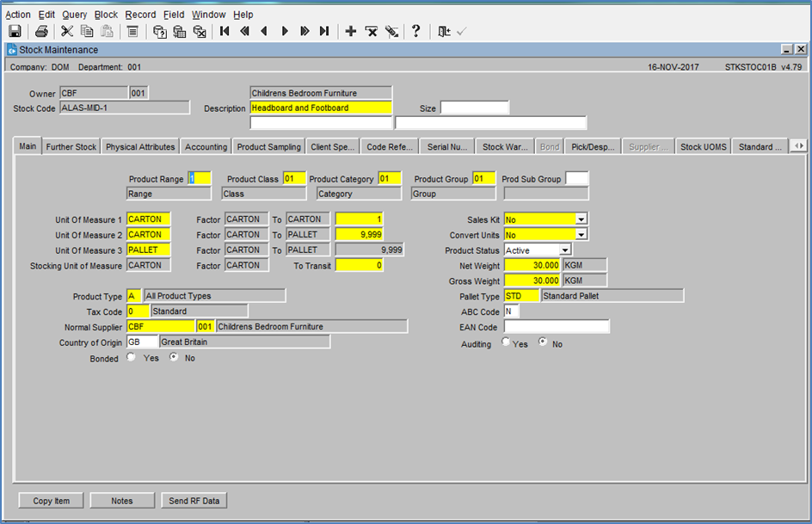The width and height of the screenshot is (812, 524).
Task: Select Auditing Yes radio button
Action: [506, 342]
